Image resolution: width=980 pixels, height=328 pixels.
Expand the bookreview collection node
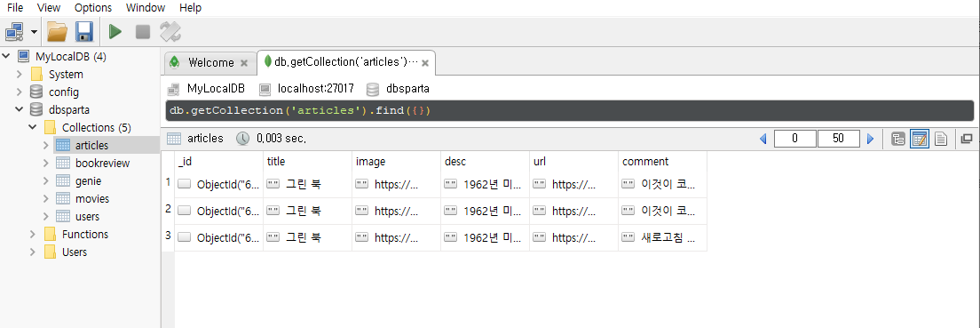click(45, 163)
